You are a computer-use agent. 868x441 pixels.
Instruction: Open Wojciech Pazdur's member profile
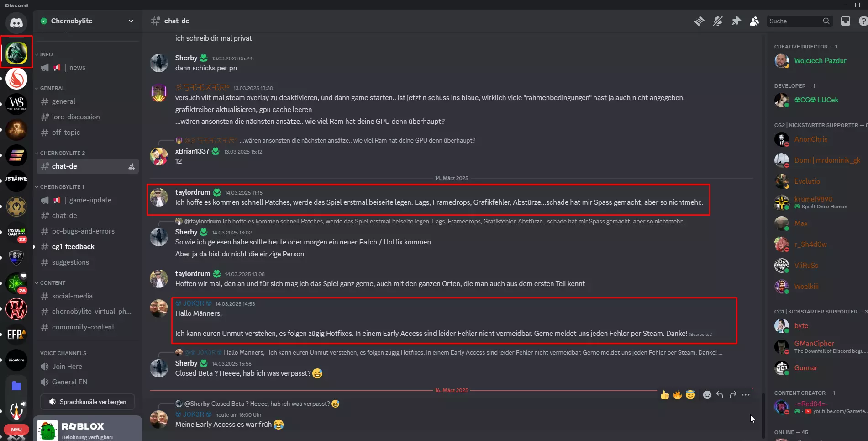click(820, 61)
